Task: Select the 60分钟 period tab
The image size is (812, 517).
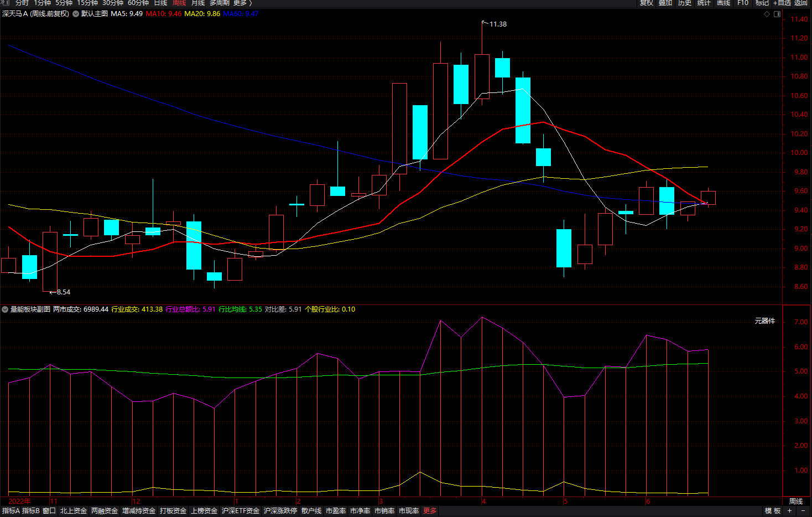Action: coord(138,3)
